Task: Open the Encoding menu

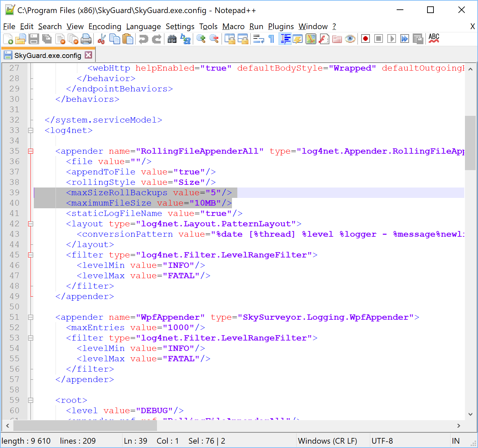Action: tap(105, 26)
